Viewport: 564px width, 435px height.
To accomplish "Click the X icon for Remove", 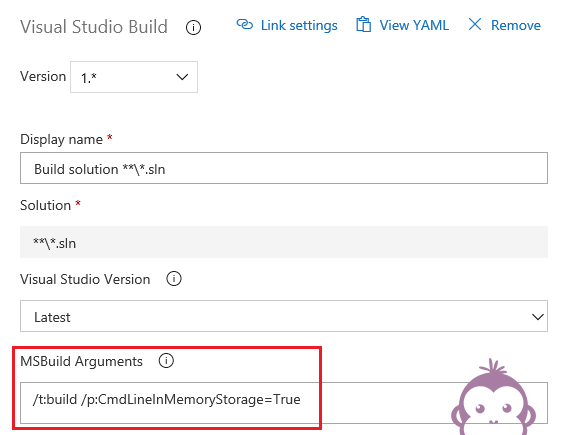I will click(x=475, y=24).
